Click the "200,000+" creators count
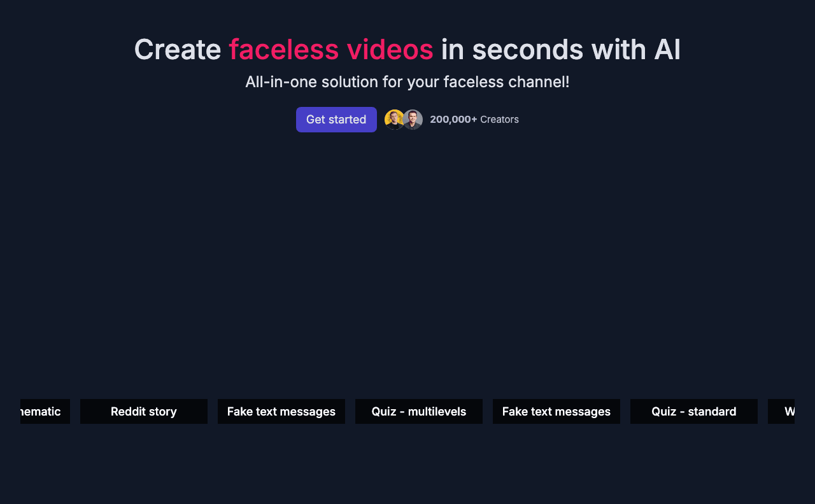Screen dimensions: 815x504 (x=453, y=119)
